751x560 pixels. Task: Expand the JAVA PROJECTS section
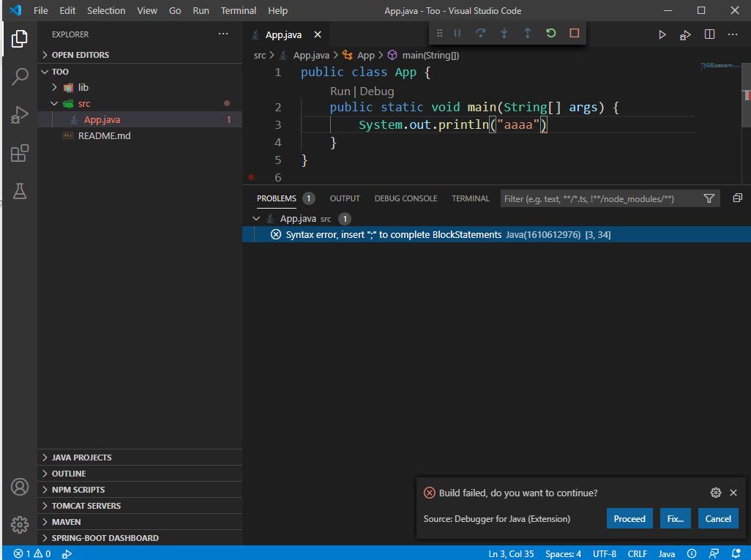tap(81, 458)
